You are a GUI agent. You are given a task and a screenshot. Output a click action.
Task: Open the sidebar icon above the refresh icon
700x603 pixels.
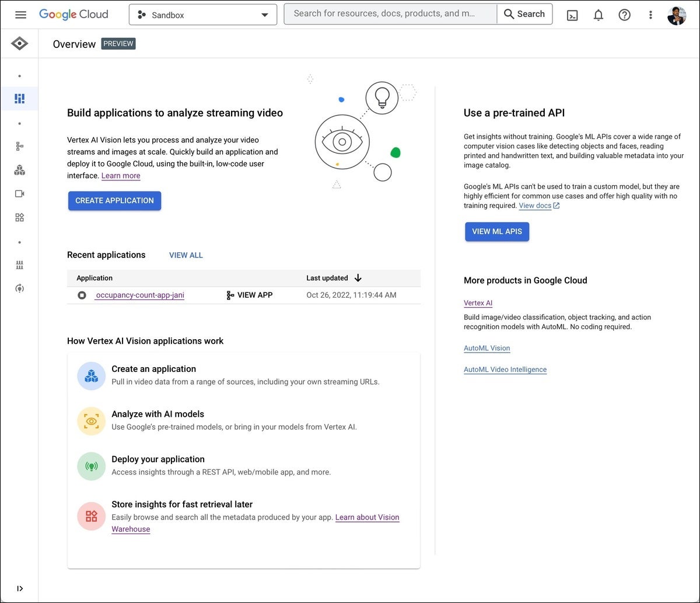(x=19, y=265)
